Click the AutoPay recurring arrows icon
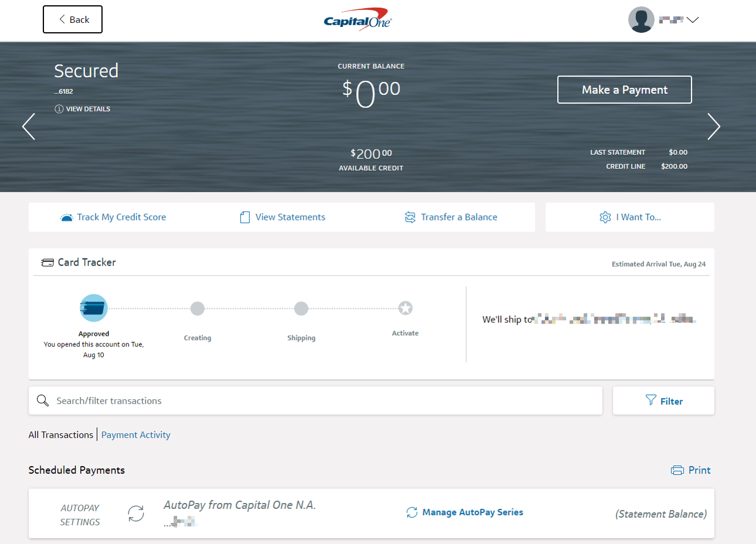 [136, 514]
